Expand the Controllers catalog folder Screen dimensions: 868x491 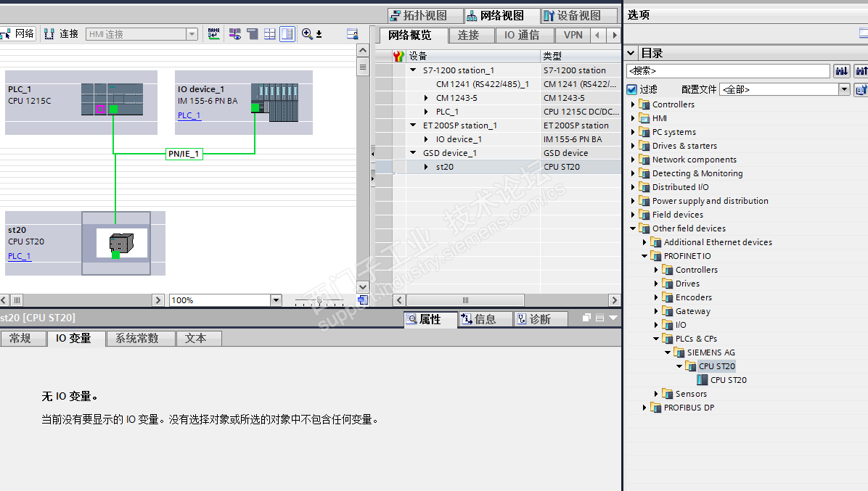coord(633,104)
